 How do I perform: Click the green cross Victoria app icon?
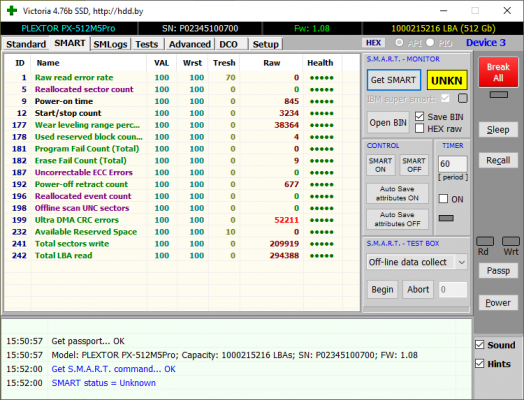coord(12,10)
